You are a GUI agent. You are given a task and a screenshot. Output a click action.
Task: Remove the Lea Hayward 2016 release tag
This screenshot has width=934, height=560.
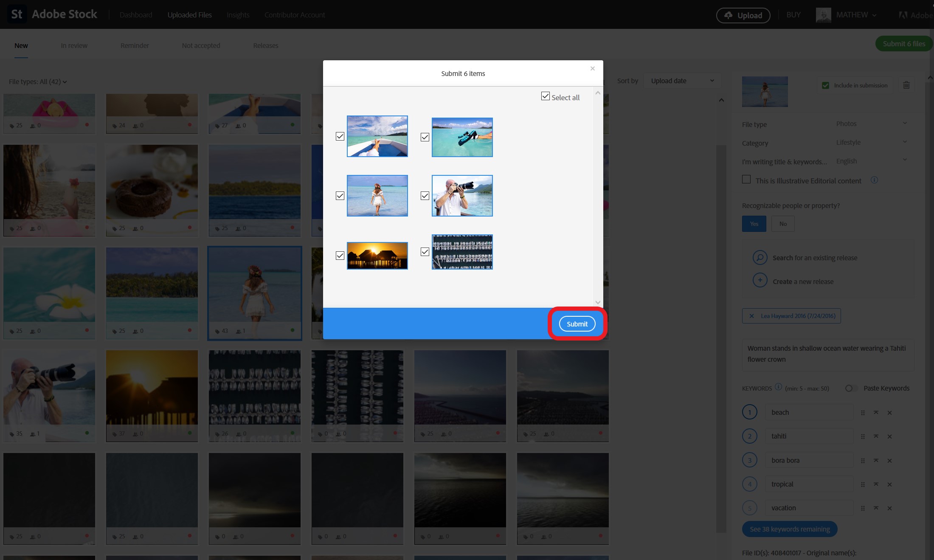click(751, 316)
